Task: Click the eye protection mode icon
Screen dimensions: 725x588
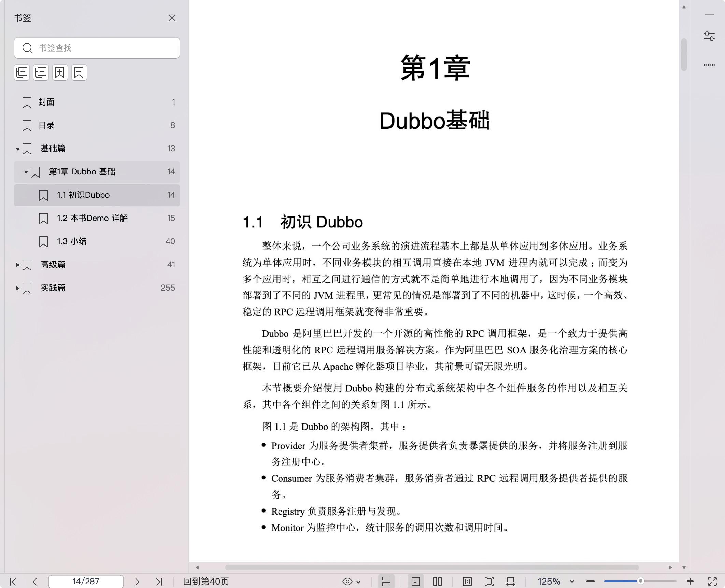Action: coord(347,582)
